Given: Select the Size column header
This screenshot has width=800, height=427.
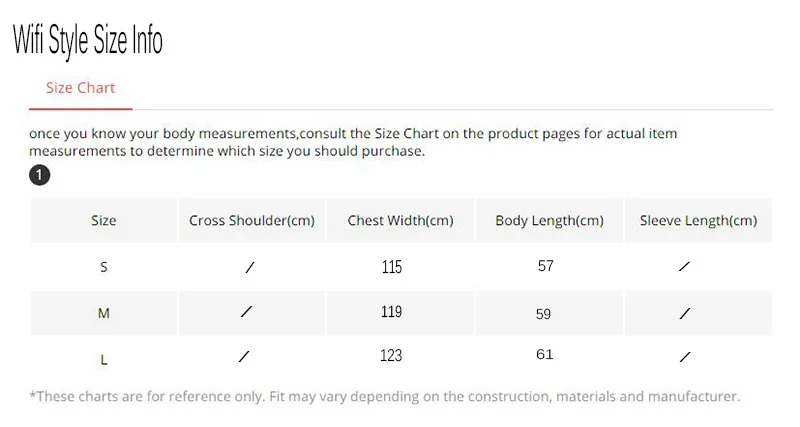Looking at the screenshot, I should pyautogui.click(x=104, y=221).
